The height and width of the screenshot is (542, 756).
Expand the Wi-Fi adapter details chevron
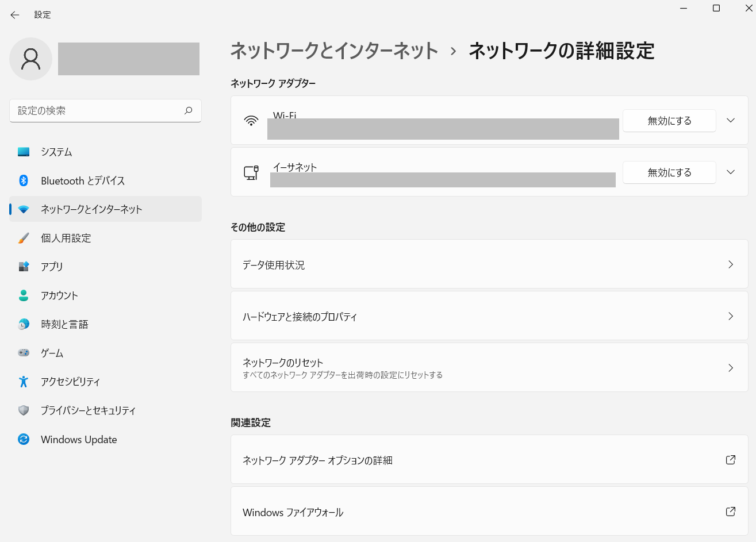[730, 120]
